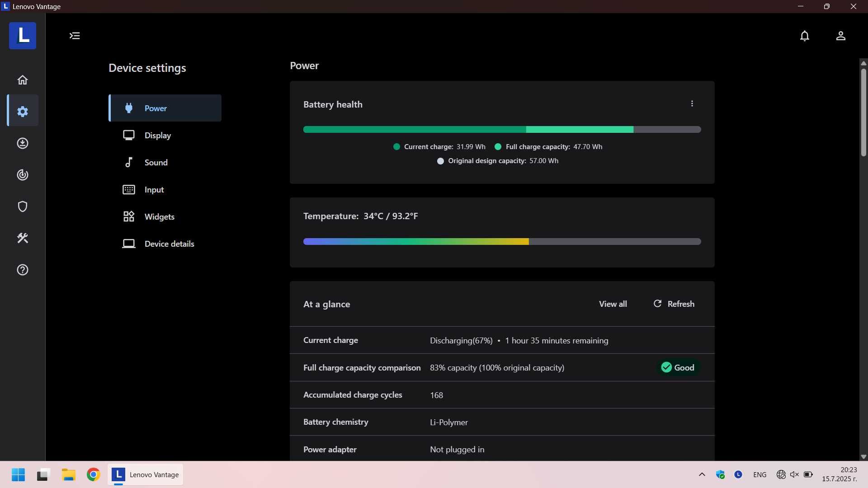This screenshot has height=488, width=868.
Task: Open the user account profile icon
Action: coord(840,36)
